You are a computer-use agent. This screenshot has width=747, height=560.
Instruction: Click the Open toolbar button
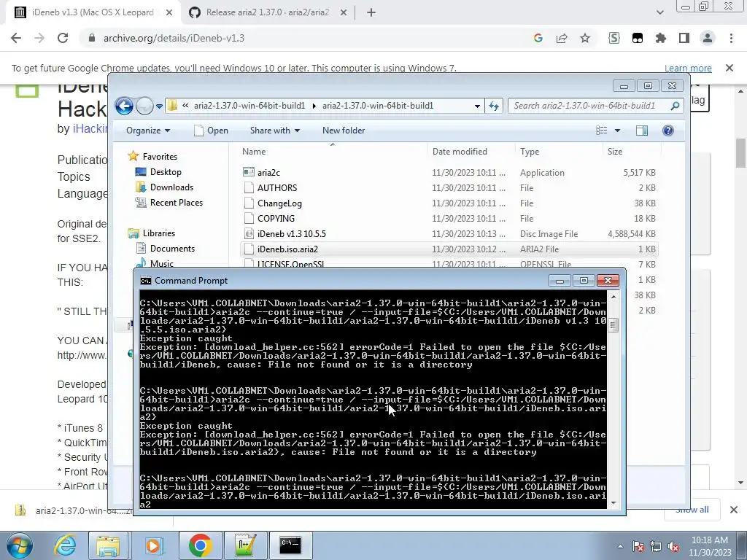coord(211,131)
